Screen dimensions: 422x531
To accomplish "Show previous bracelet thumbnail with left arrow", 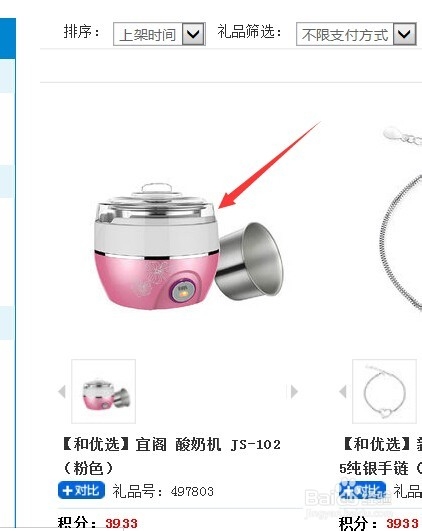I will click(343, 392).
